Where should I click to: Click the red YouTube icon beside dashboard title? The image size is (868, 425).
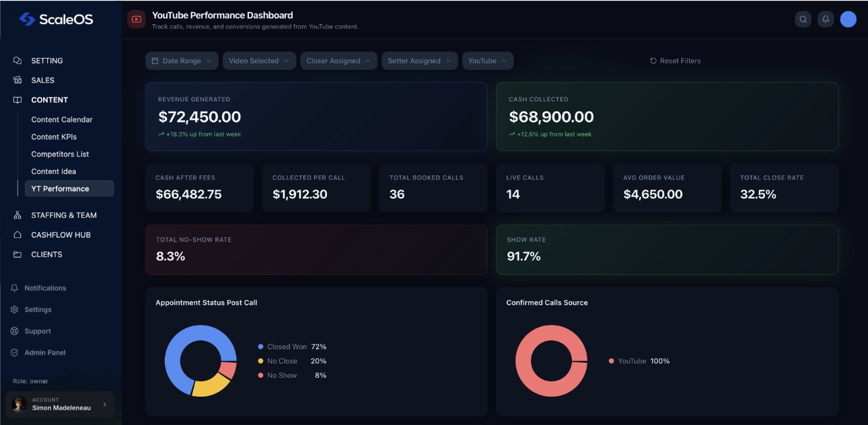coord(137,20)
